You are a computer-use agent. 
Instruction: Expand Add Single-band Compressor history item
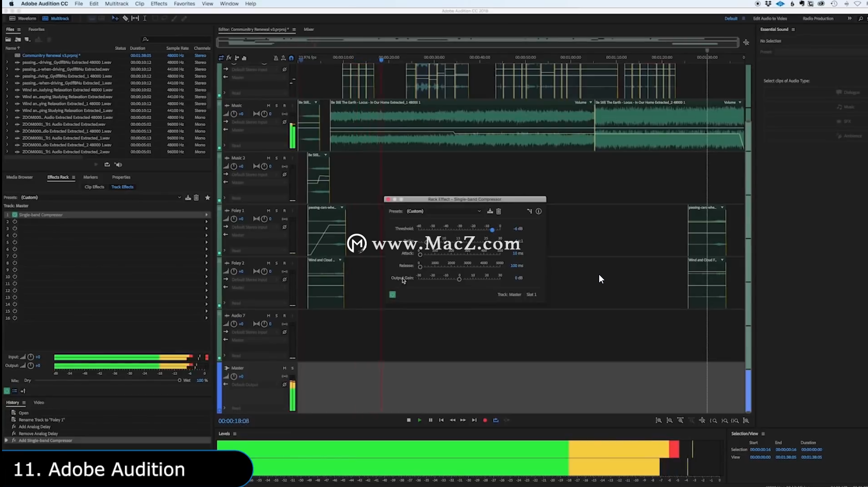6,440
